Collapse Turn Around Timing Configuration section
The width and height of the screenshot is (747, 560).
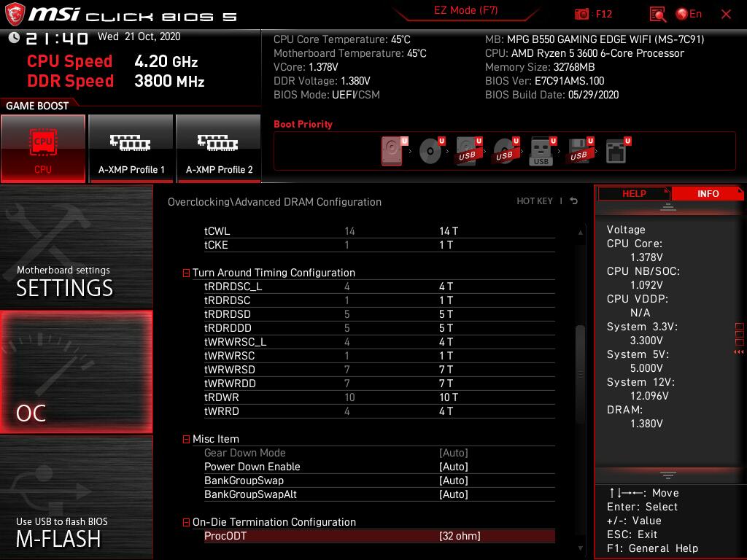(186, 273)
